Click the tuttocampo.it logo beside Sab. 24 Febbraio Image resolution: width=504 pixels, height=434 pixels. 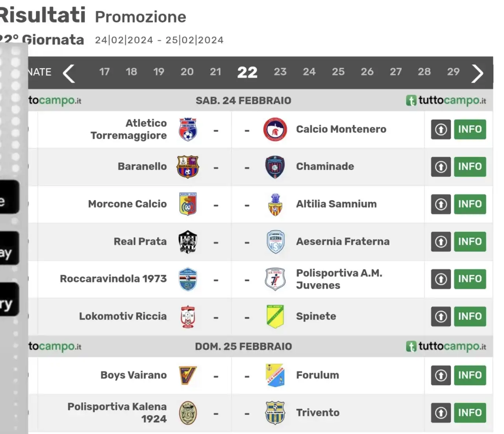446,100
